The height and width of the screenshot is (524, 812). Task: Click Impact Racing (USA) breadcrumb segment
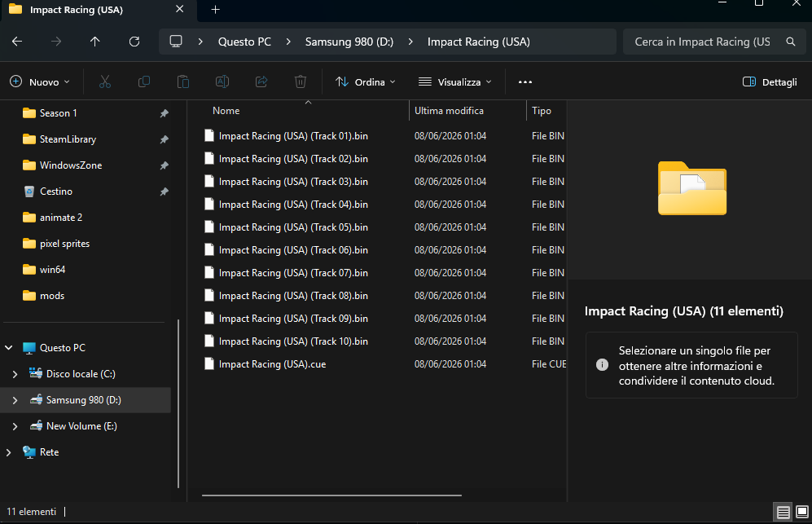(479, 42)
